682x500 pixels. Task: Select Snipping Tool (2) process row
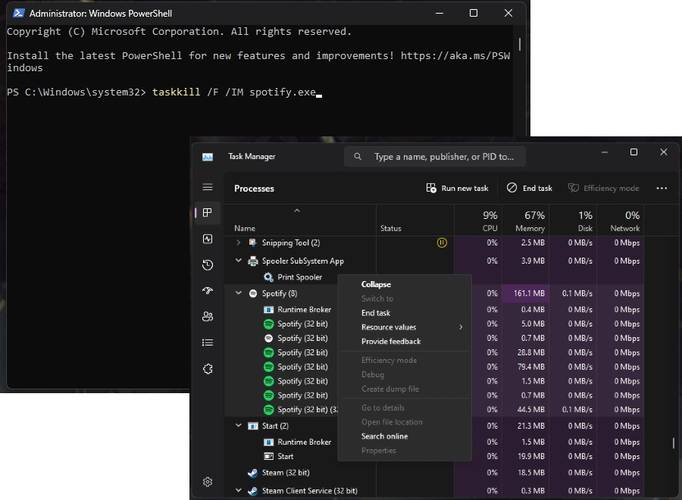(x=434, y=243)
